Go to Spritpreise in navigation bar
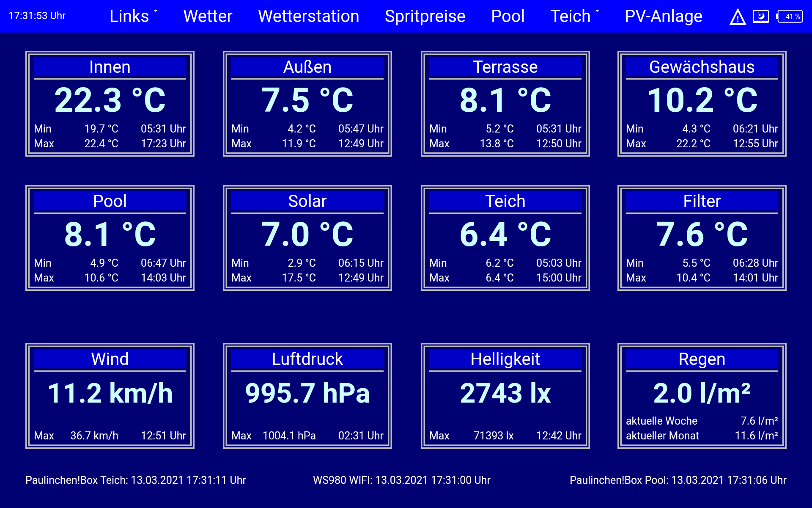The image size is (812, 508). pos(425,16)
